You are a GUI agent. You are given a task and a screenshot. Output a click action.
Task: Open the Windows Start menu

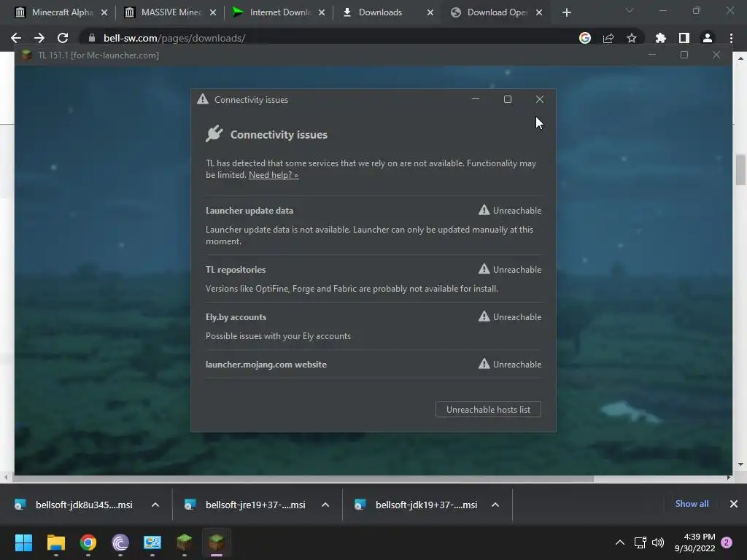coord(23,542)
